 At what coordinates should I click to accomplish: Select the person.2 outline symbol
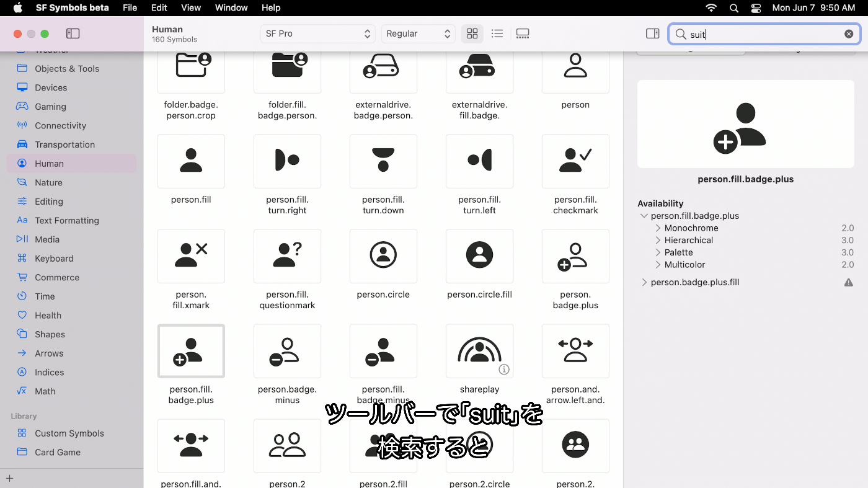[287, 446]
